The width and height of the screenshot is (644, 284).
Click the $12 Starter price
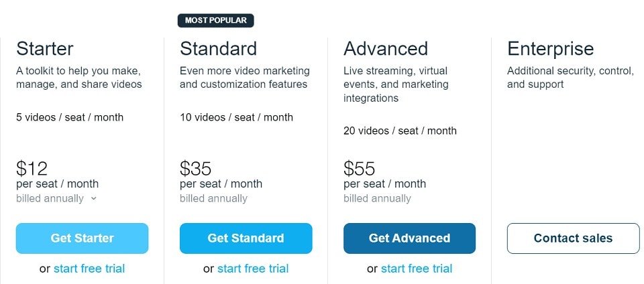click(32, 168)
